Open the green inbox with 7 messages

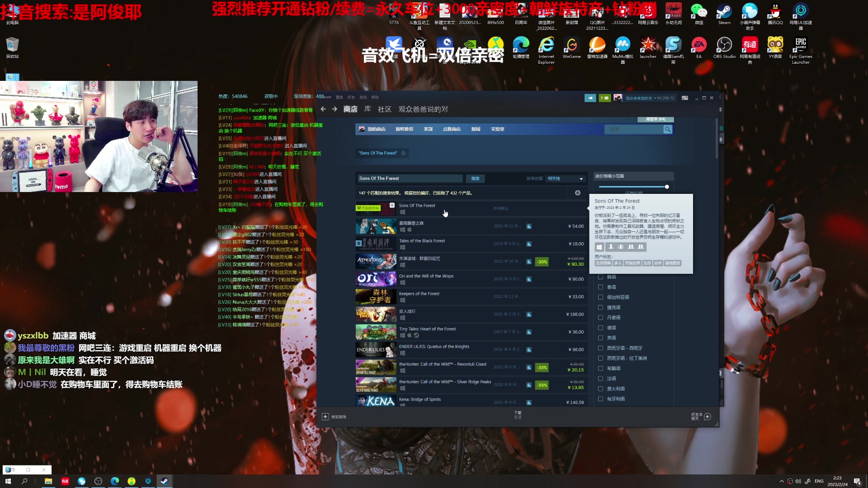pyautogui.click(x=604, y=98)
